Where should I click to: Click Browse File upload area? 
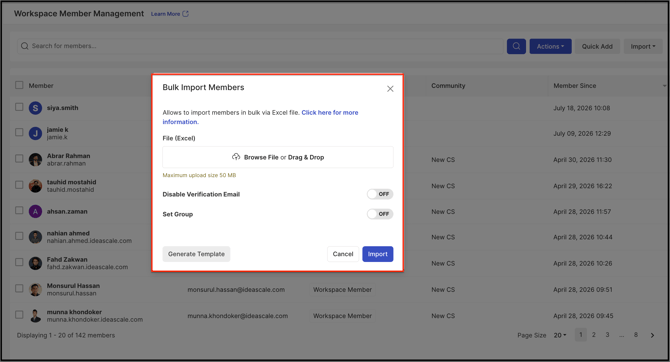[x=278, y=157]
